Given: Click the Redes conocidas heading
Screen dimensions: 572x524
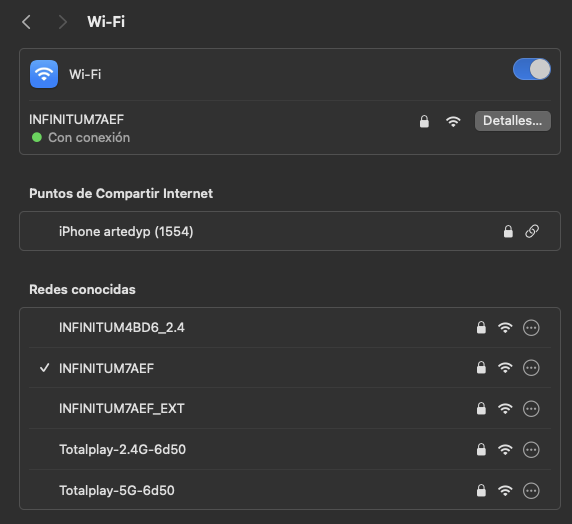Looking at the screenshot, I should click(82, 289).
